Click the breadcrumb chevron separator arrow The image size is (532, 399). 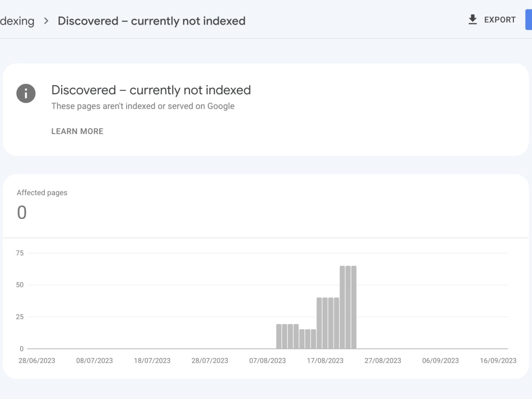pos(46,21)
